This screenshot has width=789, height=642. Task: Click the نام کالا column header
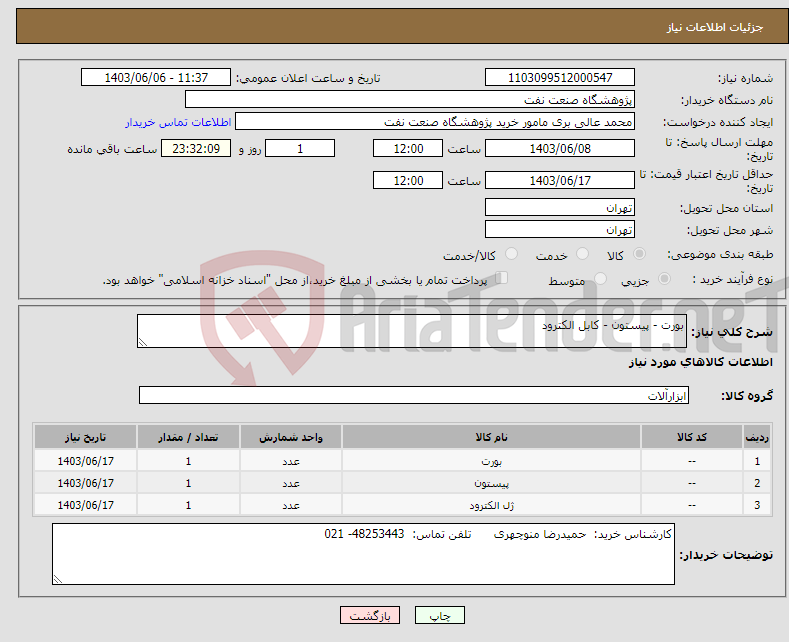(x=491, y=437)
